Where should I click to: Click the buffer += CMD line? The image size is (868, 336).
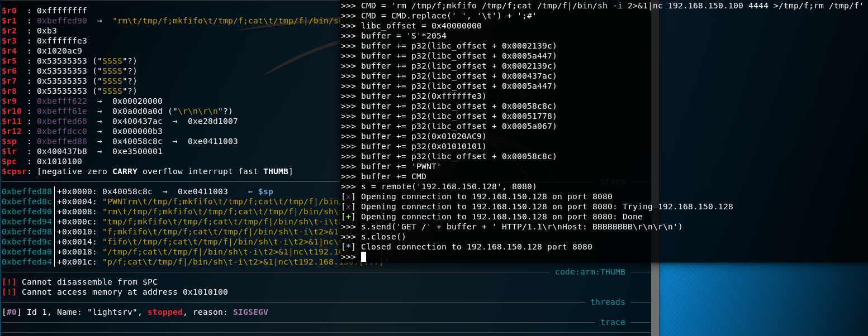click(383, 176)
